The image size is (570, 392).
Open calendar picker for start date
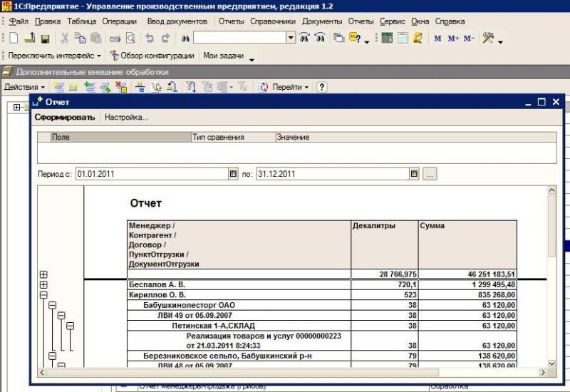(x=233, y=173)
